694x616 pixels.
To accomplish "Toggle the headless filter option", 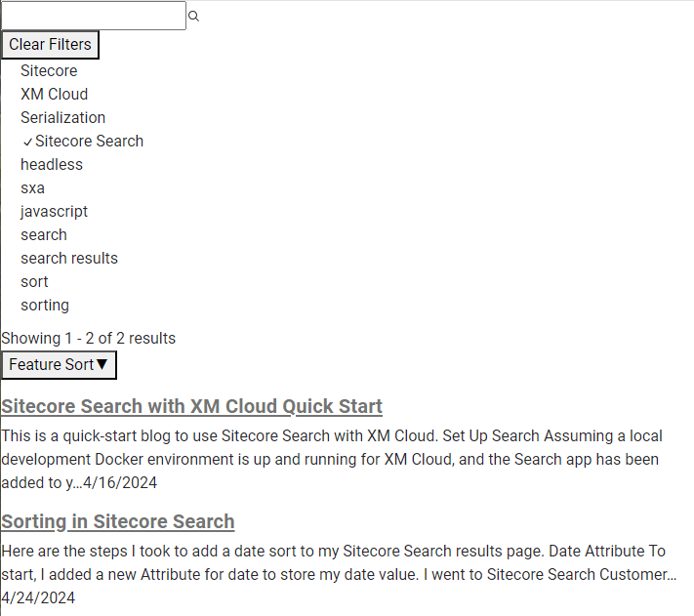I will click(x=52, y=165).
